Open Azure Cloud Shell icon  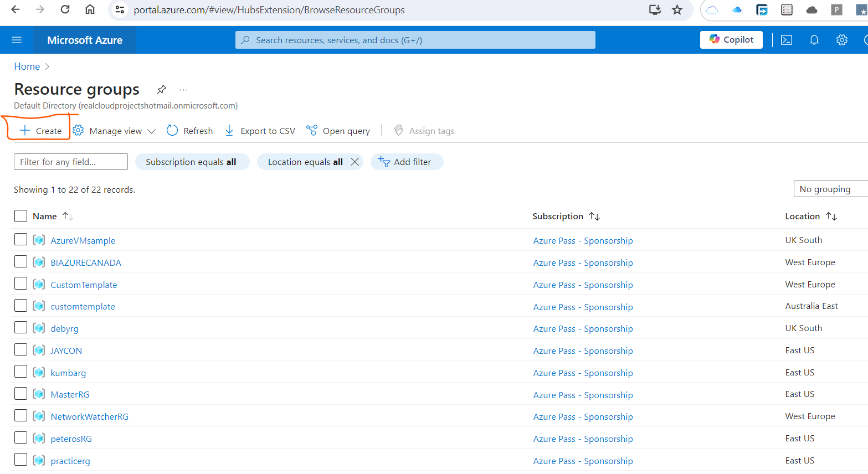pyautogui.click(x=787, y=40)
